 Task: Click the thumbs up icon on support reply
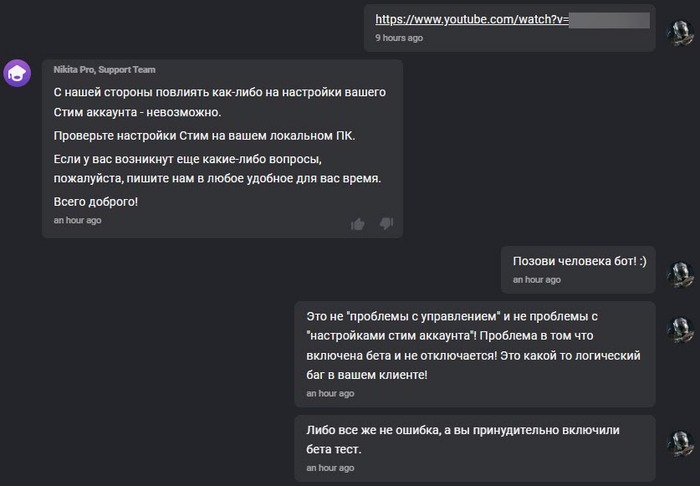(358, 223)
